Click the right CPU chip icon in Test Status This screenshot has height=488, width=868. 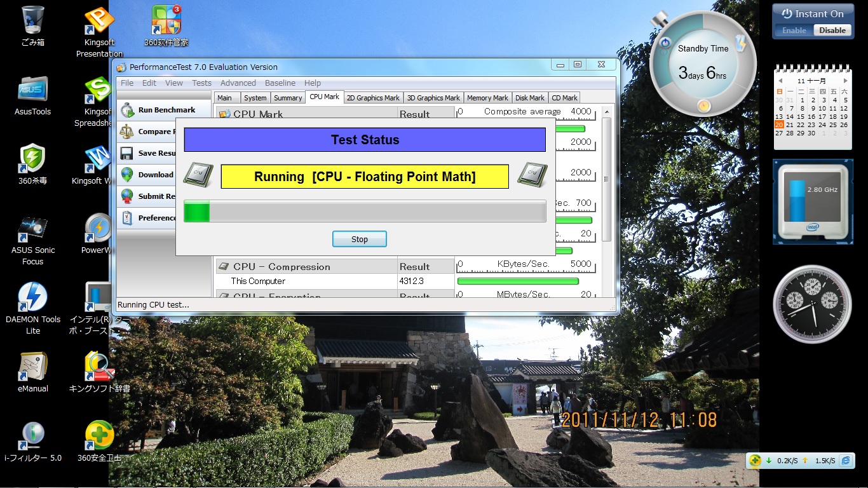point(532,174)
